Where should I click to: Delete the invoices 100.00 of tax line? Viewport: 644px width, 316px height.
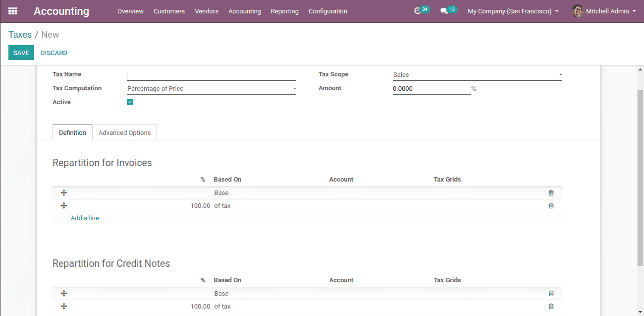point(551,206)
